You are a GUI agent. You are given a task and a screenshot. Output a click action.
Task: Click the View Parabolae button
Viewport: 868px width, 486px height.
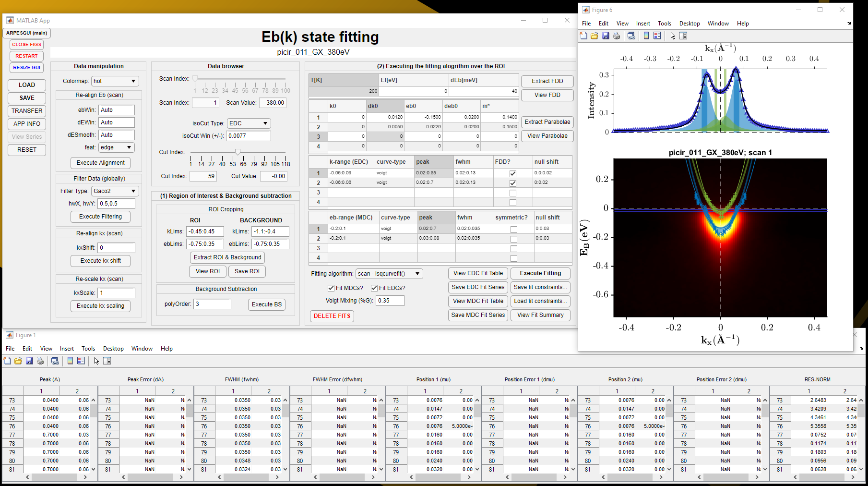pos(547,136)
